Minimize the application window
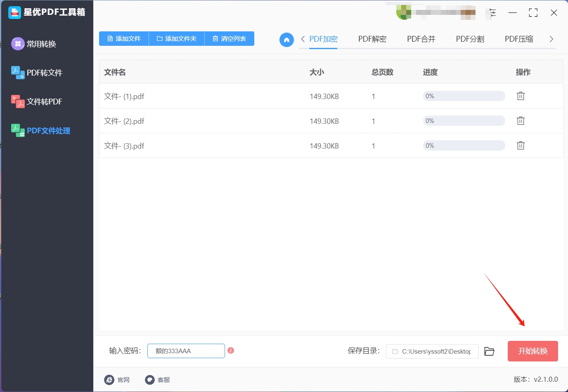This screenshot has height=392, width=568. 513,13
